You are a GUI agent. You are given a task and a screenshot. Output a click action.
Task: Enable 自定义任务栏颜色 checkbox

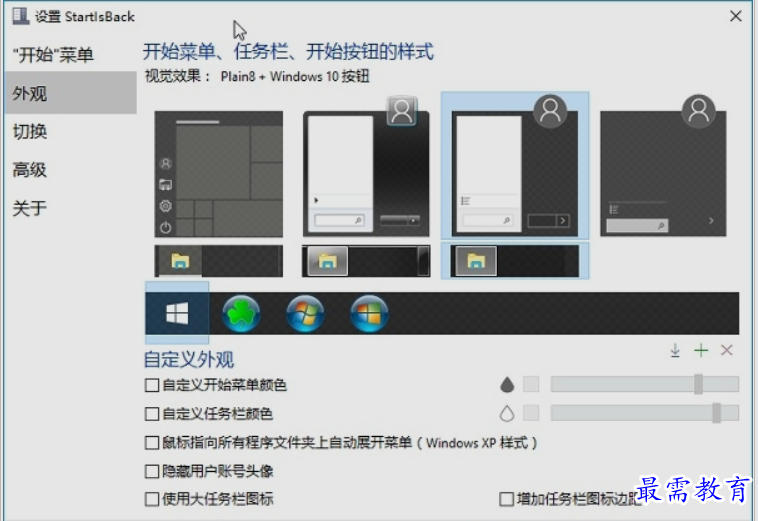click(152, 414)
